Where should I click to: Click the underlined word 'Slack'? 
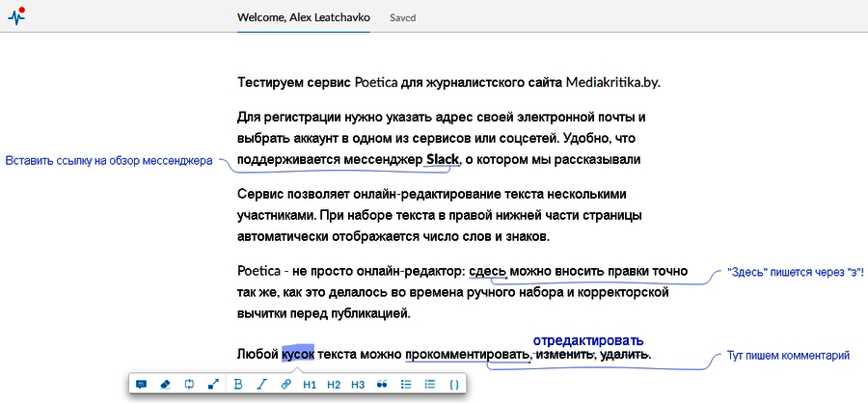pos(443,159)
